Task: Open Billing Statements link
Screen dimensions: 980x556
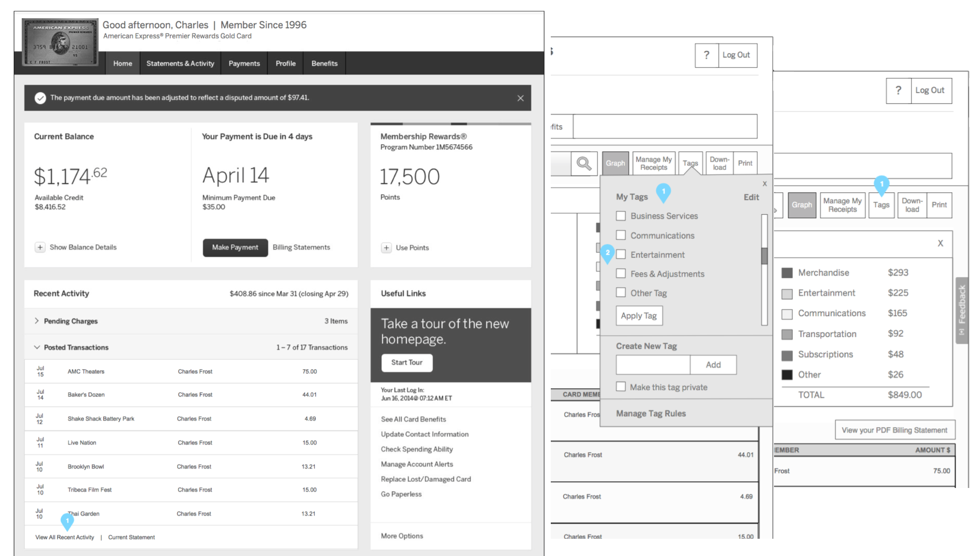Action: pos(301,247)
